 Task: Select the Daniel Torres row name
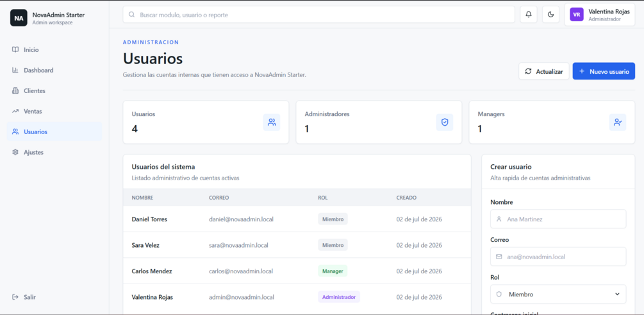pyautogui.click(x=149, y=219)
